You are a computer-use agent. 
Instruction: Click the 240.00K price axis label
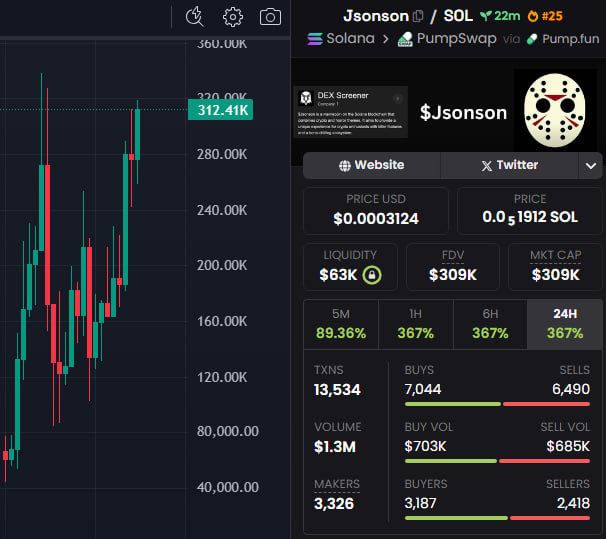[222, 211]
